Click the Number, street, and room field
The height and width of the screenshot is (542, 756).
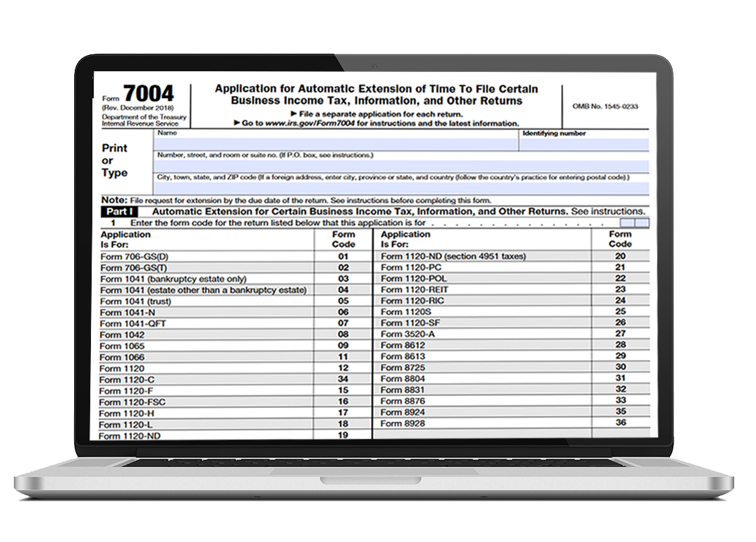(x=401, y=166)
